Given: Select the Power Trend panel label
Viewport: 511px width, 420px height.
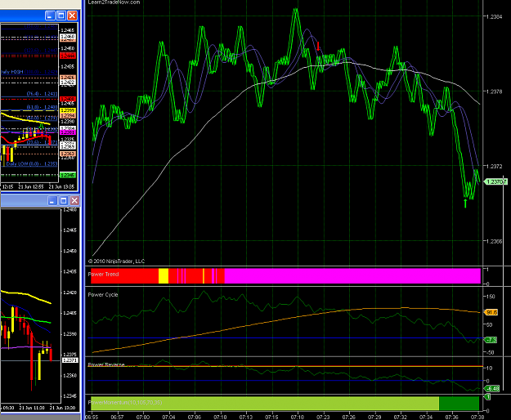Looking at the screenshot, I should (103, 274).
